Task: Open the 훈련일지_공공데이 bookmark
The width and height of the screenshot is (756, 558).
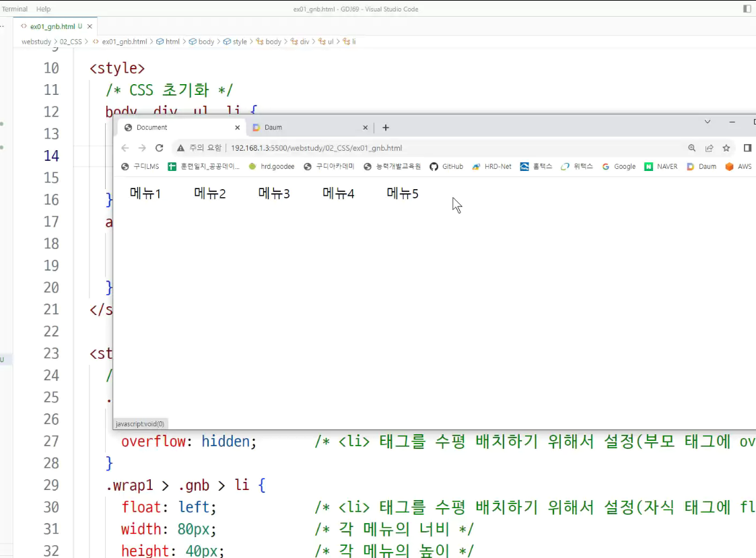Action: (204, 166)
